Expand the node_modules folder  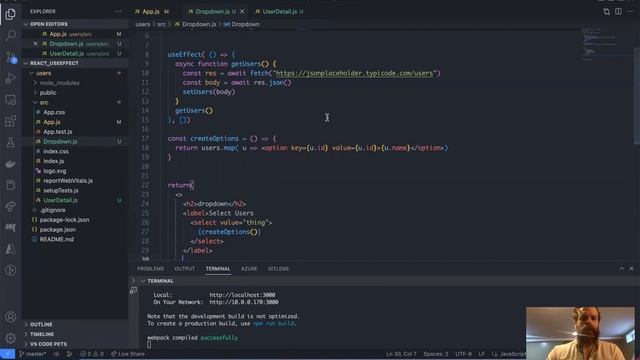tap(75, 83)
